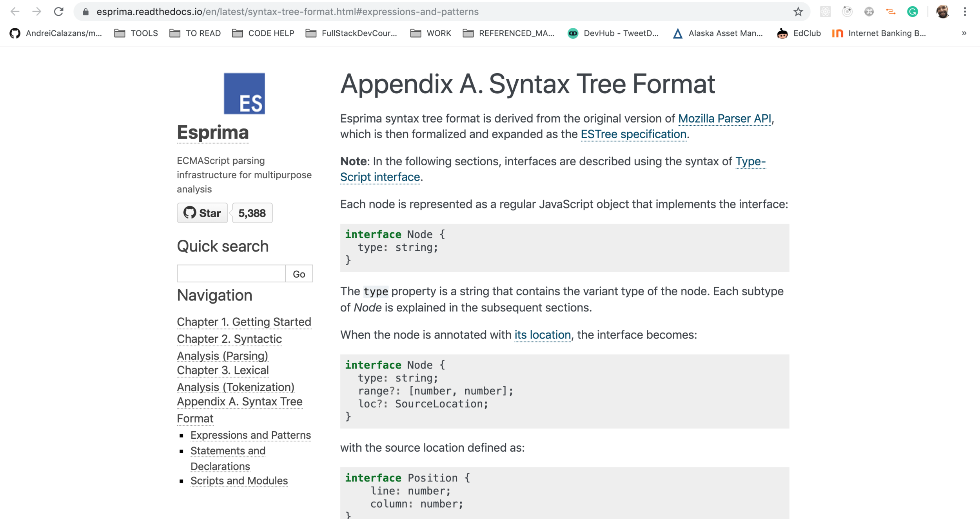This screenshot has height=519, width=980.
Task: Click the browser reload icon
Action: [59, 12]
